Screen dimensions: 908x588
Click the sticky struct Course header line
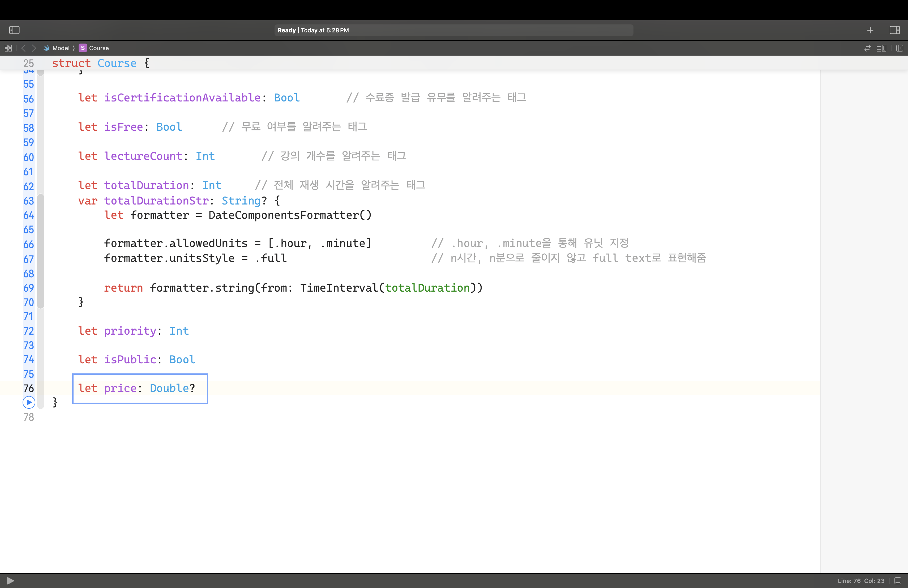click(x=101, y=63)
